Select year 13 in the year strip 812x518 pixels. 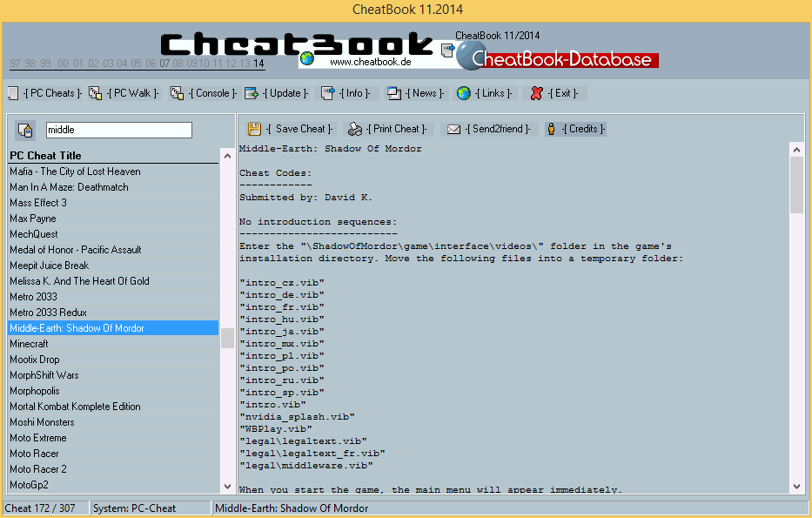[x=245, y=64]
